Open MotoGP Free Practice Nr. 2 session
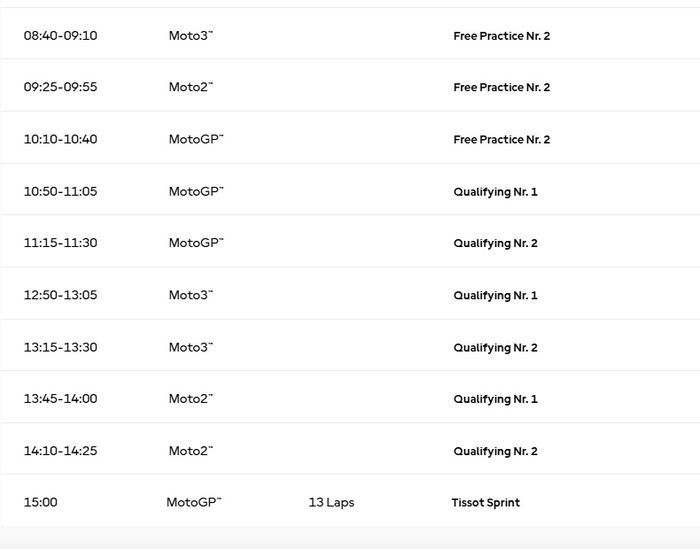Image resolution: width=700 pixels, height=549 pixels. (501, 139)
